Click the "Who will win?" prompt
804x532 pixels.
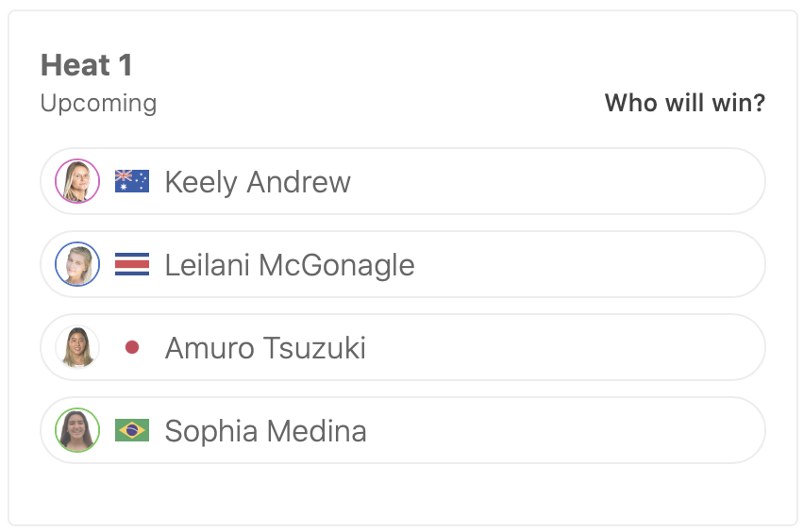[684, 102]
